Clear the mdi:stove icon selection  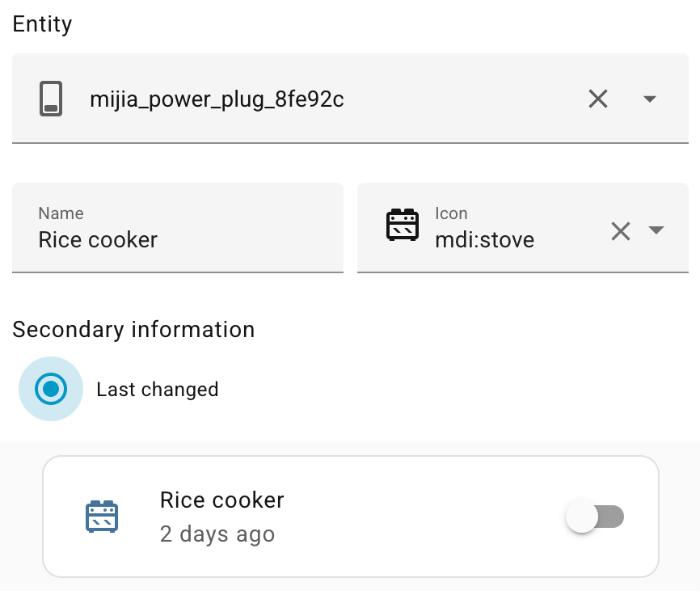coord(621,230)
